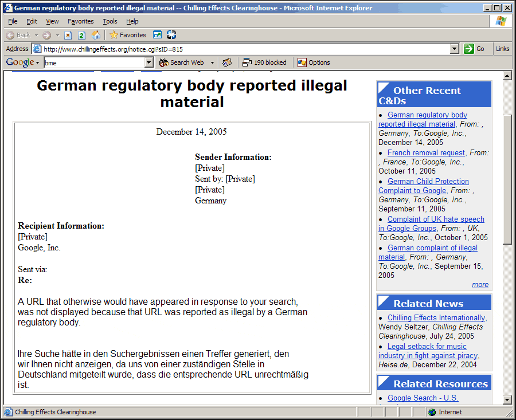Click the Google toolbar Search Web button

[182, 62]
